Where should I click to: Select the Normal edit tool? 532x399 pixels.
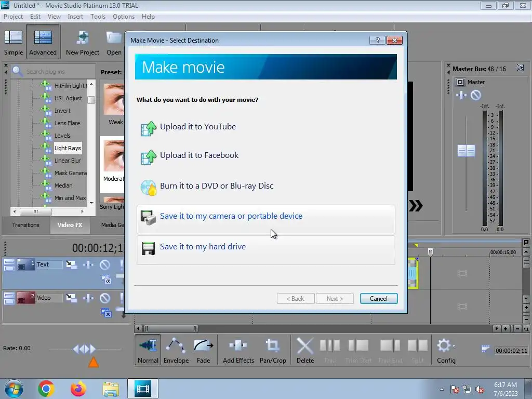(x=148, y=350)
